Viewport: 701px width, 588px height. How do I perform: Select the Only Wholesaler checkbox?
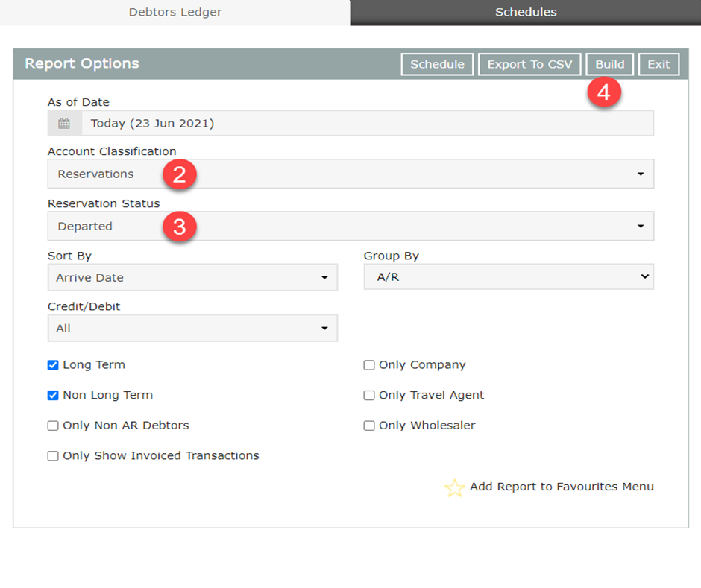pos(369,426)
